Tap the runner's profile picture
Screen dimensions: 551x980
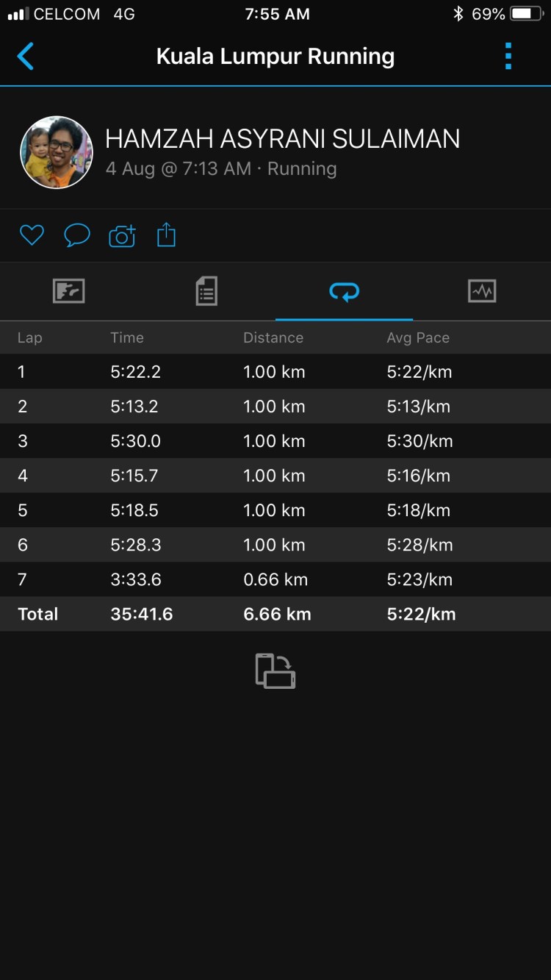(57, 152)
